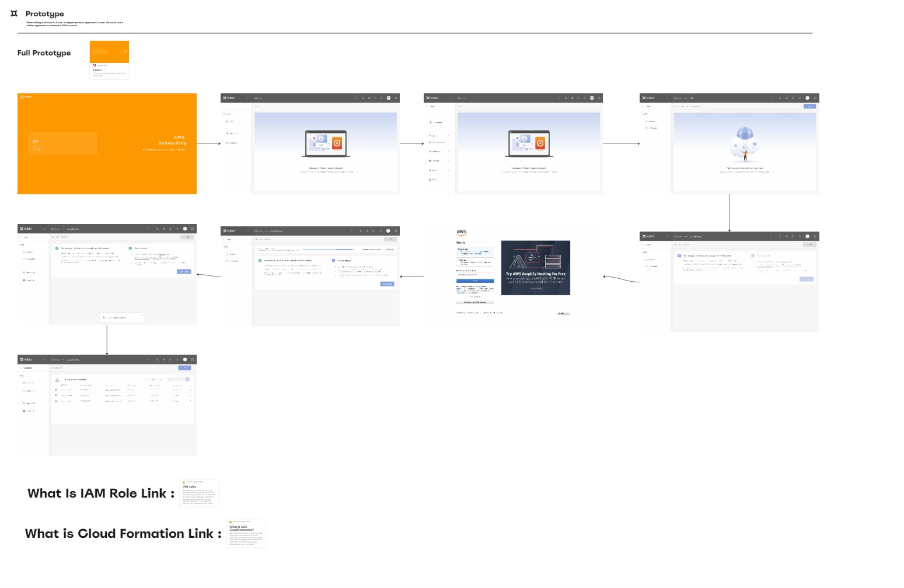Open the Flow 1 prototype link card
This screenshot has width=904, height=588.
(109, 60)
